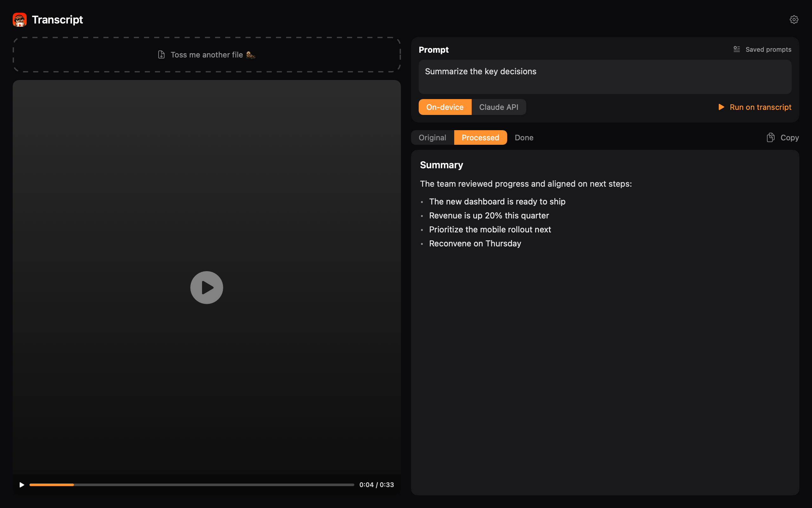Click the 'Summary' heading
This screenshot has height=508, width=812.
[441, 165]
